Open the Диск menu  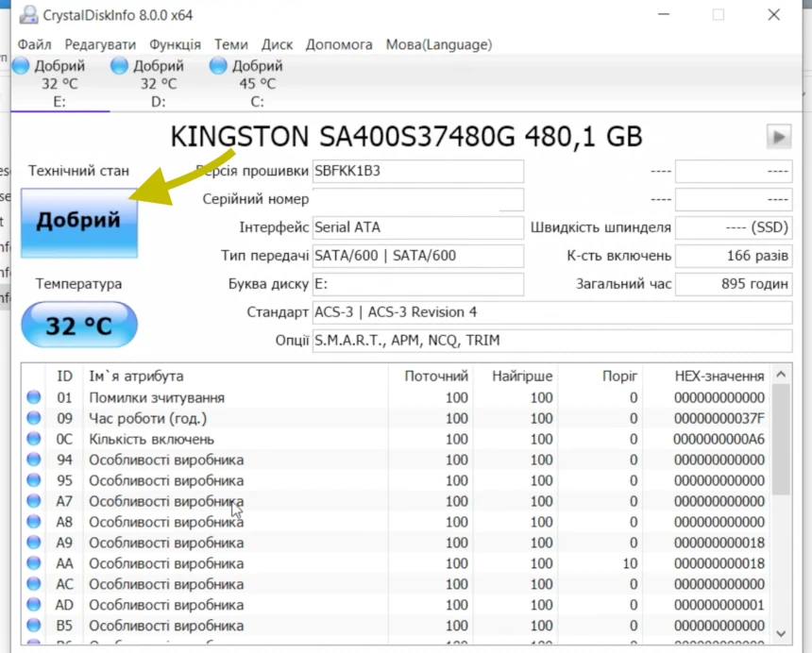point(277,44)
